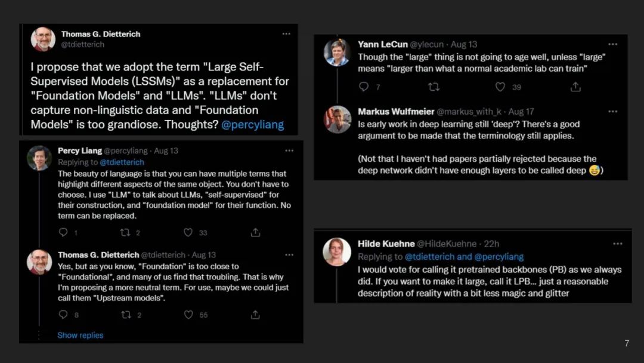The image size is (644, 363).
Task: Click Thomas G. Dietterich's main tweet avatar
Action: pyautogui.click(x=43, y=39)
